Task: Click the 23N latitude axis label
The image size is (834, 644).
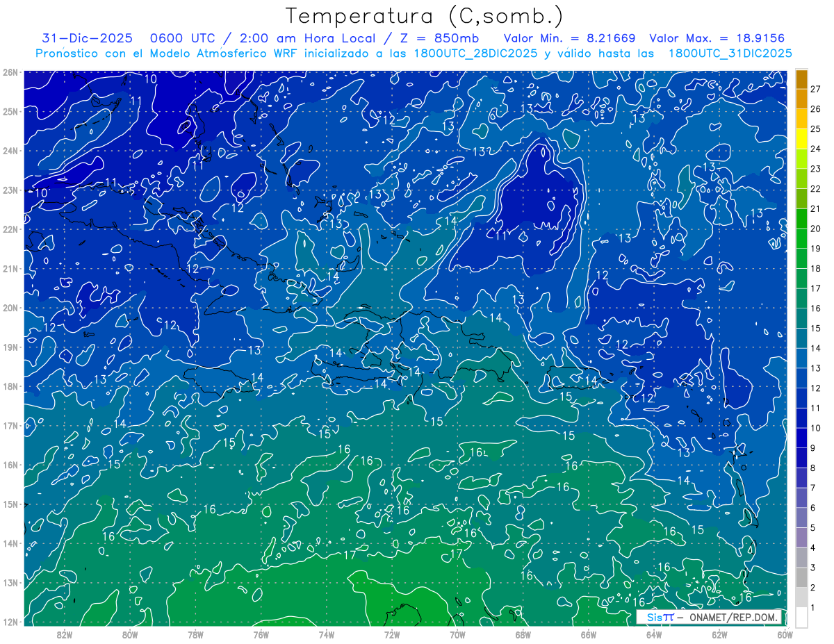Action: pos(10,190)
